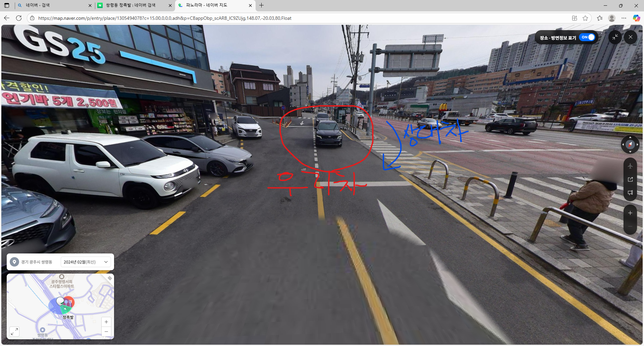
Task: Click the compass direction control
Action: (x=630, y=145)
